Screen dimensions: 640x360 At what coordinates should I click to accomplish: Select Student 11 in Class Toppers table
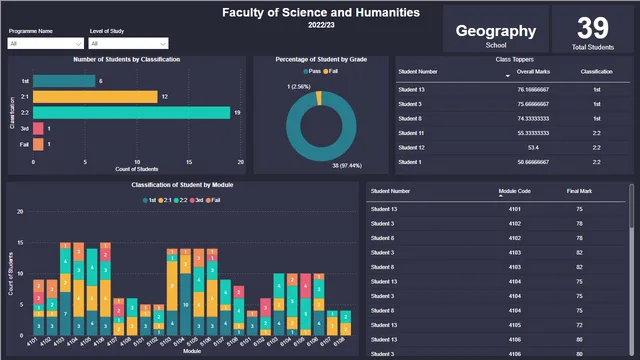click(x=411, y=133)
